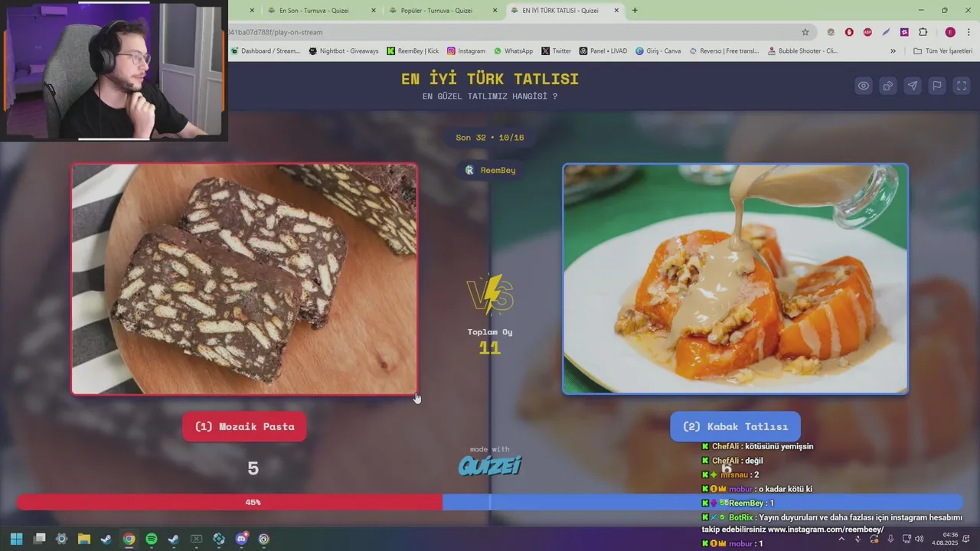Expand hidden system tray icons chevron
980x551 pixels.
[841, 539]
